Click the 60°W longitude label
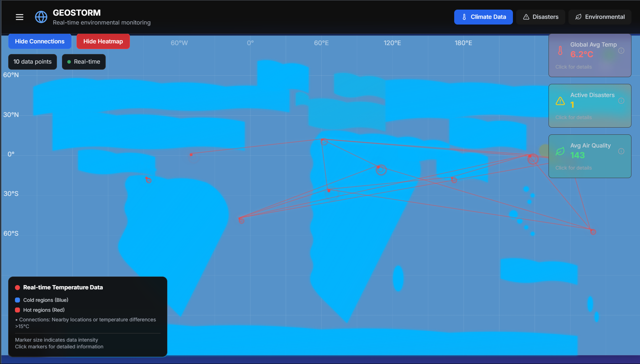Screen dimensions: 640x364 pyautogui.click(x=179, y=43)
